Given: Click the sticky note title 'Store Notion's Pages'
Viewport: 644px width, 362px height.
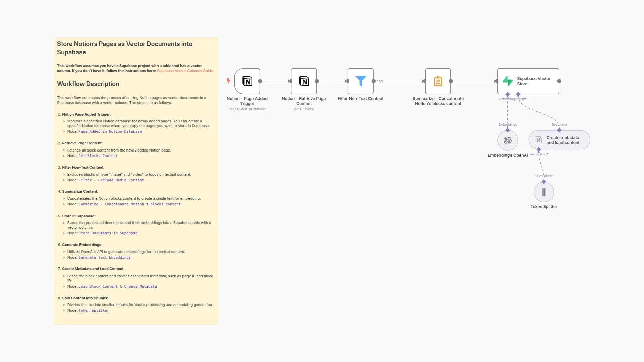Looking at the screenshot, I should coord(124,48).
